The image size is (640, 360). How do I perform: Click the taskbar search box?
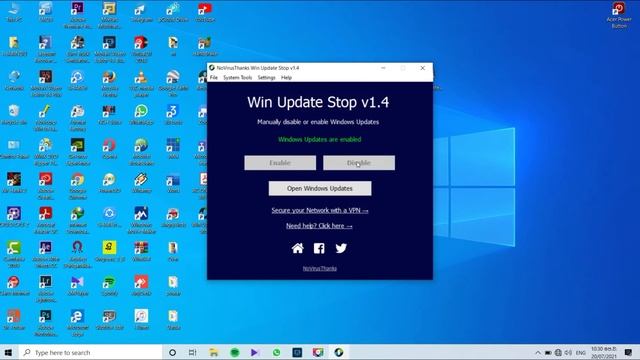(90, 352)
